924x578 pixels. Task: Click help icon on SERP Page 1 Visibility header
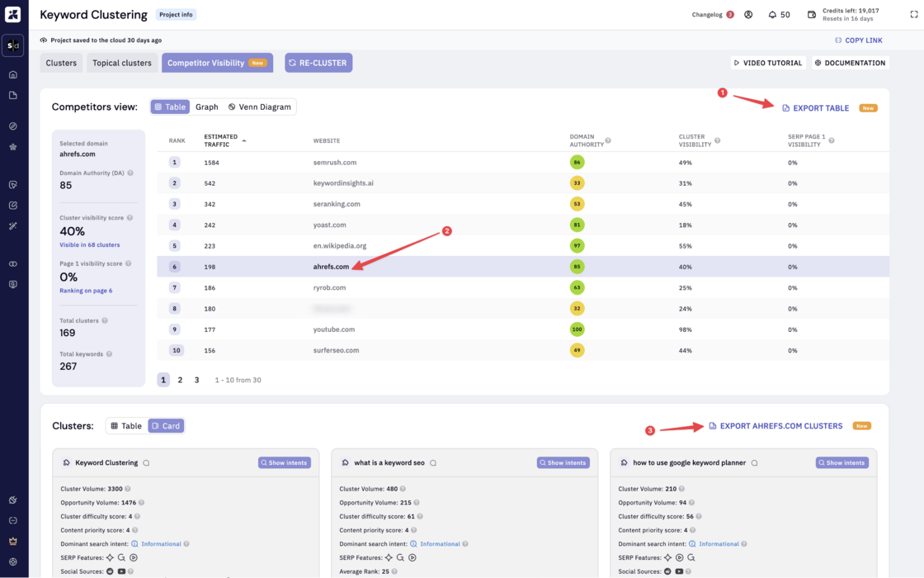click(832, 140)
